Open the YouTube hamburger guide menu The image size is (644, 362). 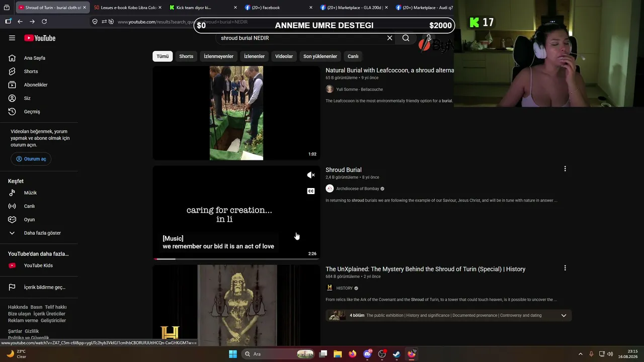12,38
